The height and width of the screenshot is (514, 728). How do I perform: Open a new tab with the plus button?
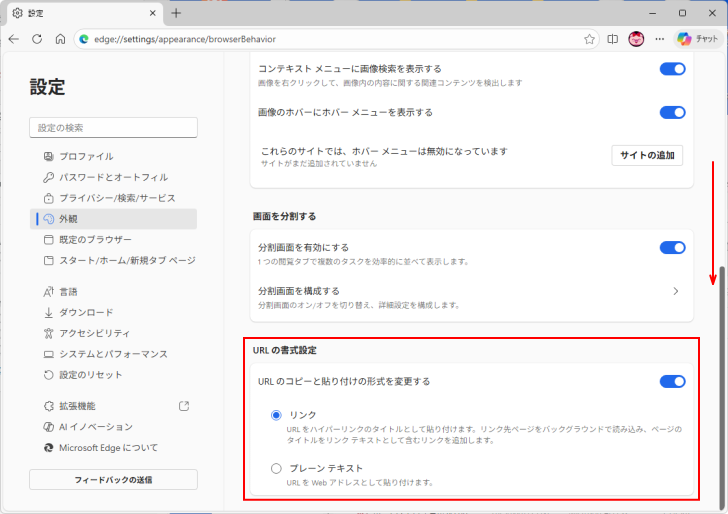click(176, 13)
